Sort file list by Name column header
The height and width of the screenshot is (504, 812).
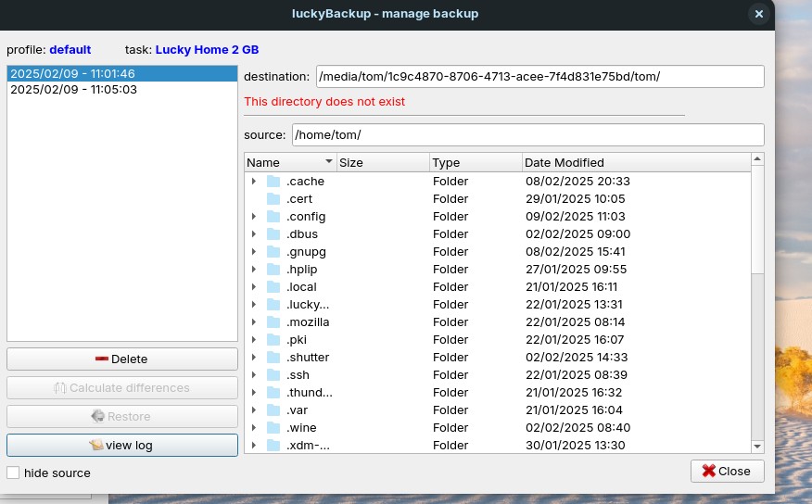(290, 162)
